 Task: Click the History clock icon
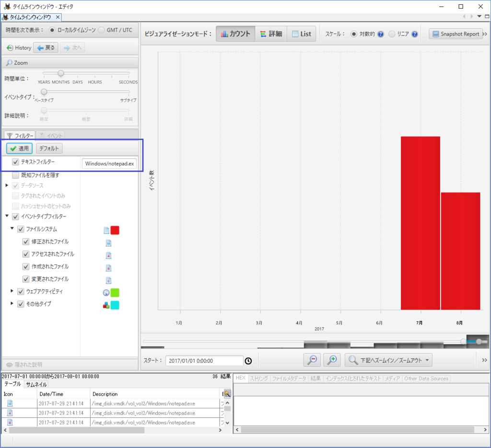click(10, 48)
